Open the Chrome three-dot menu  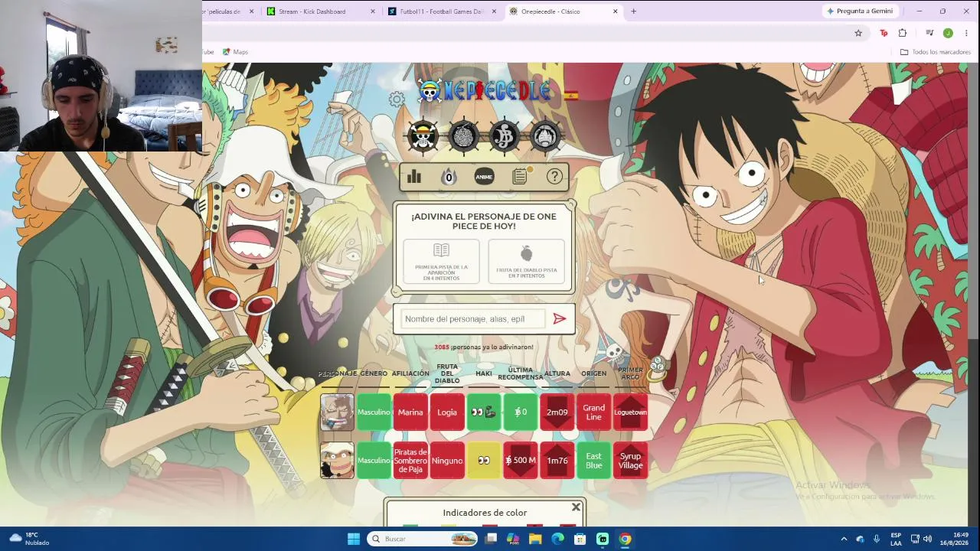966,33
